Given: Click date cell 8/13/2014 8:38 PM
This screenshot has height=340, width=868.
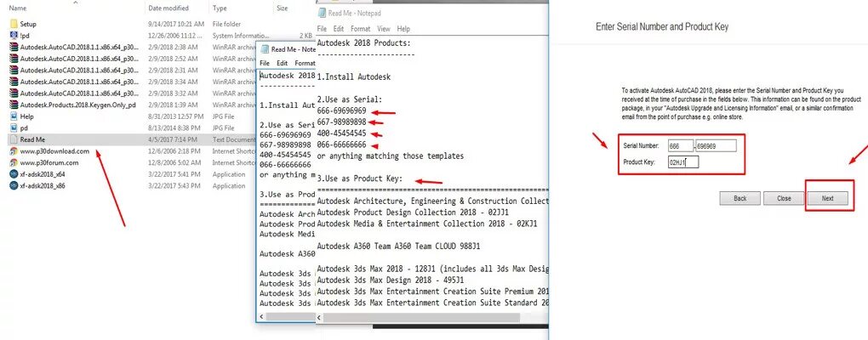Looking at the screenshot, I should pyautogui.click(x=174, y=128).
